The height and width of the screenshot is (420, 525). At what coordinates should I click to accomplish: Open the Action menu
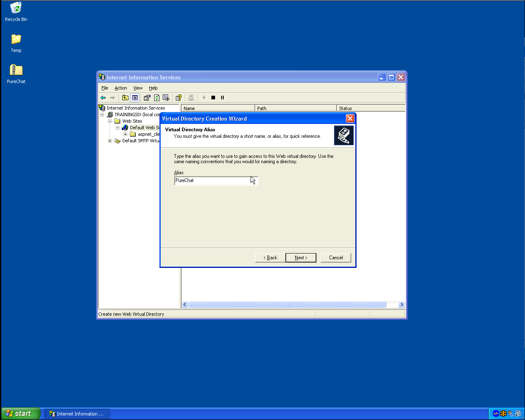(x=121, y=88)
